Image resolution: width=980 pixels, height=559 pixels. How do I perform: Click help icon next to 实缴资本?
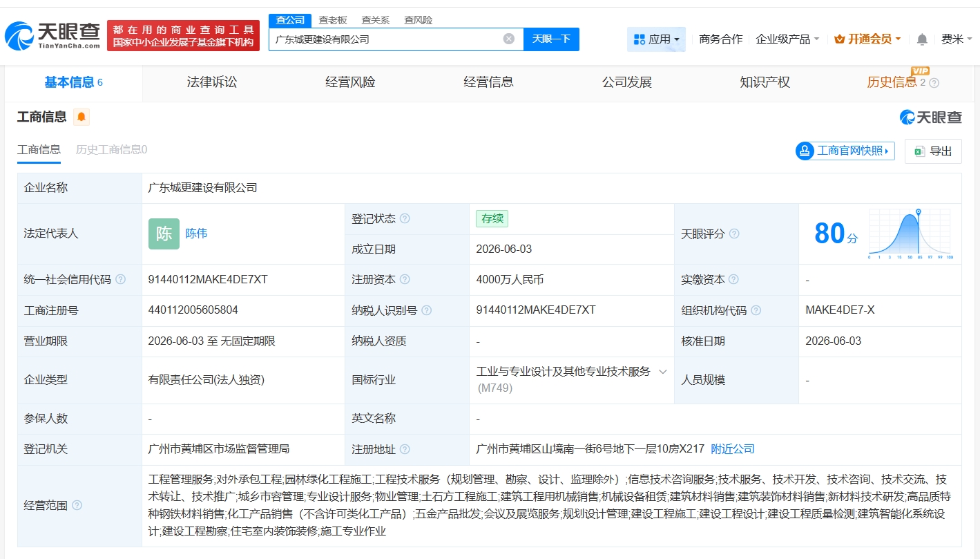pos(733,279)
